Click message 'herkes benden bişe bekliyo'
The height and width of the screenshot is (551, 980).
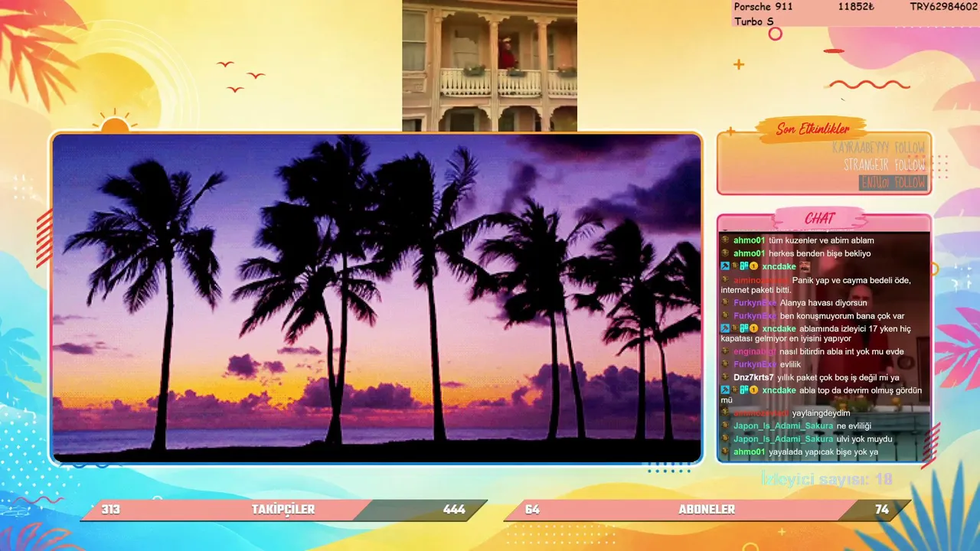point(819,253)
